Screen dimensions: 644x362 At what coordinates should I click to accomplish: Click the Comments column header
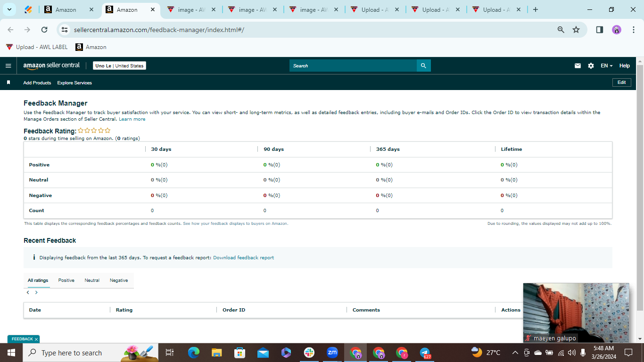[x=366, y=310]
